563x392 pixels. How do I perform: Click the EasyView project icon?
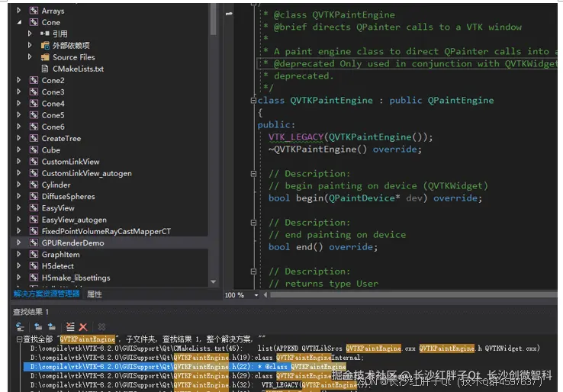click(34, 208)
